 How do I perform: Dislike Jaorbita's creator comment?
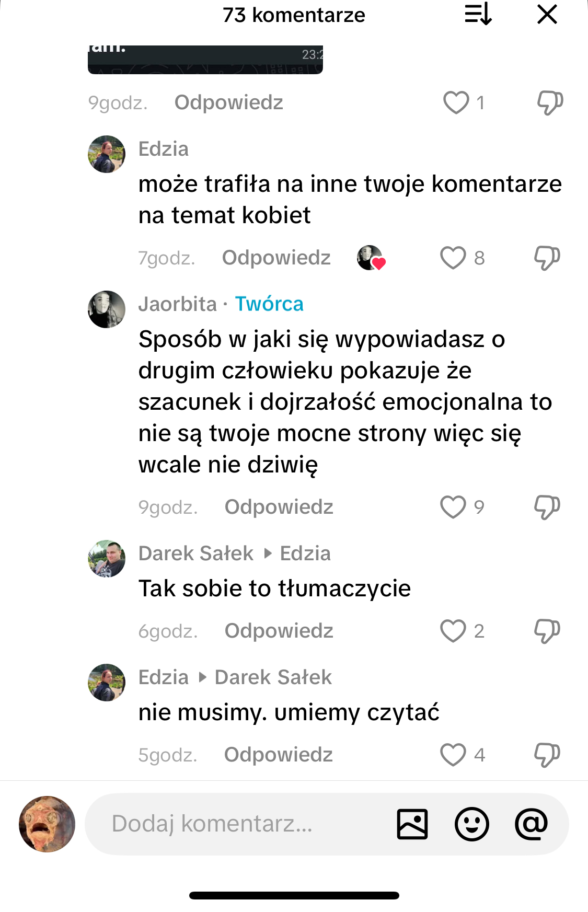(547, 507)
